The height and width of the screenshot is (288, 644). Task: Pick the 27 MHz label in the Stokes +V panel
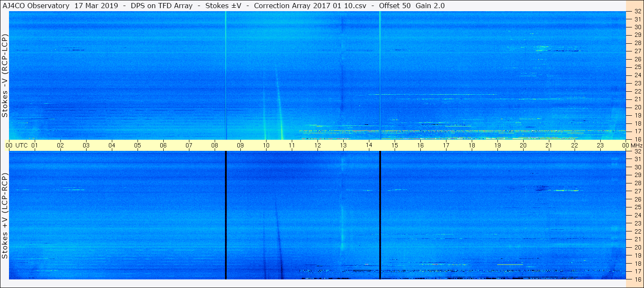638,191
